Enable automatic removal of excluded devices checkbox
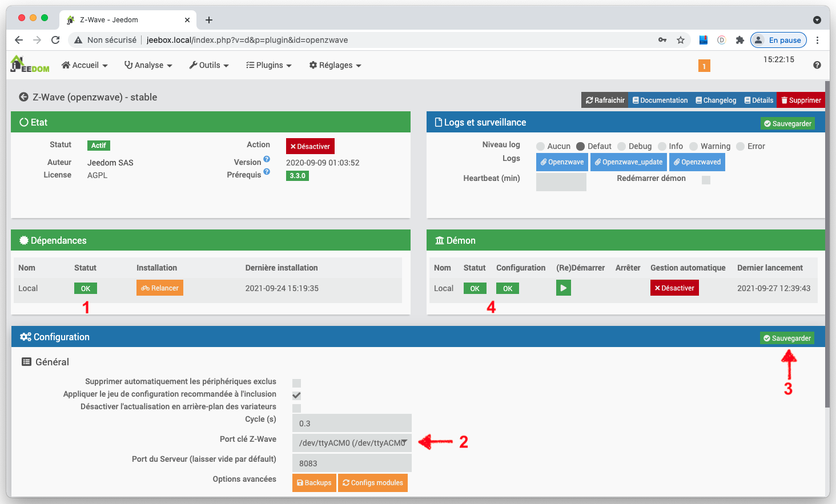 click(296, 383)
